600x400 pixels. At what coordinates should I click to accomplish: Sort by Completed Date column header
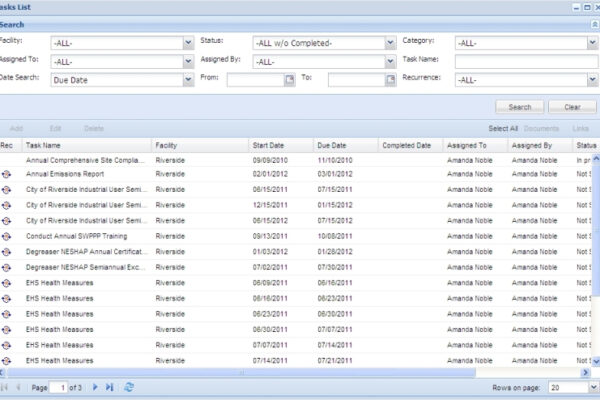411,145
